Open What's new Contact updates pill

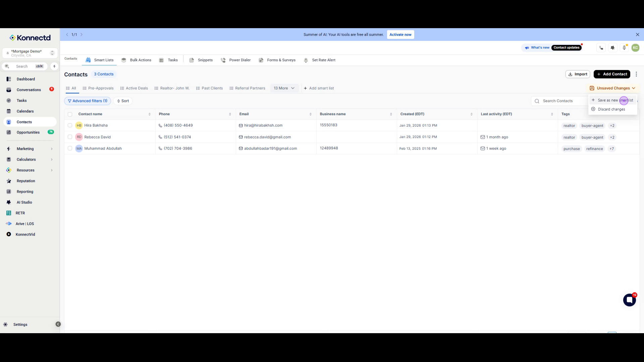(552, 48)
